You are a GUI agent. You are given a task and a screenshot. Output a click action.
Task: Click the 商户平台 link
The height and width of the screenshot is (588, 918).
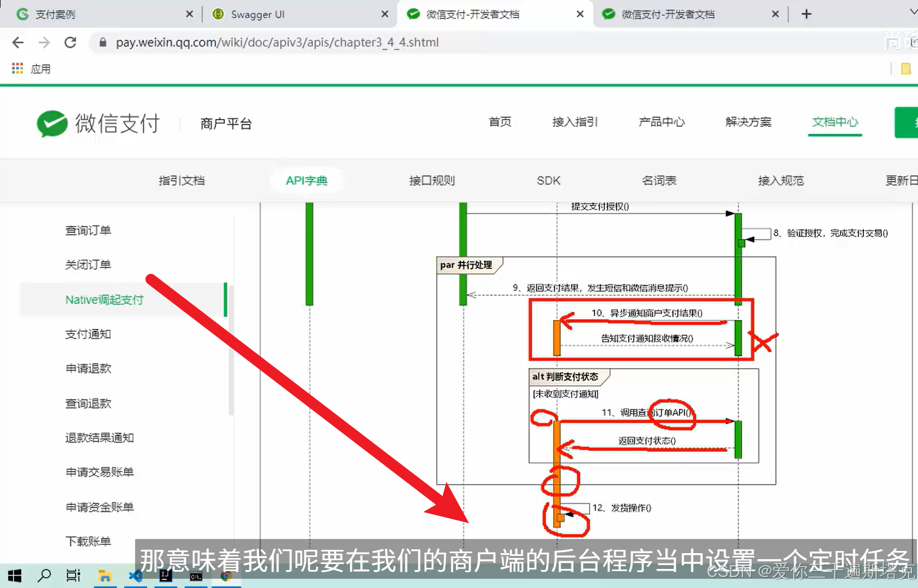226,124
